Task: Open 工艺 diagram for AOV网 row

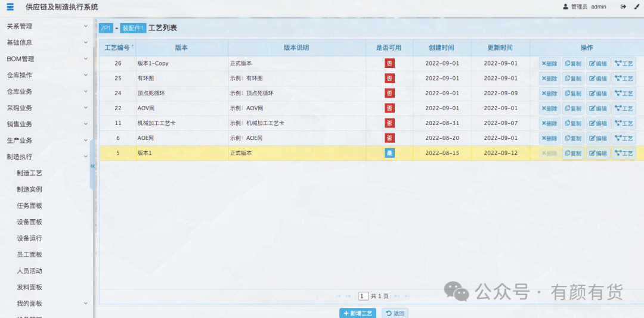Action: click(x=624, y=108)
